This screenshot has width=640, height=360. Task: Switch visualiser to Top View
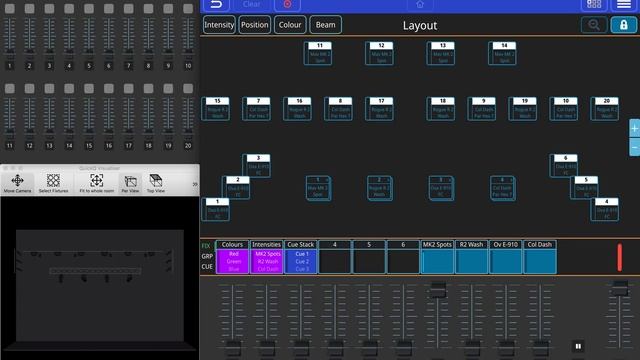point(156,183)
